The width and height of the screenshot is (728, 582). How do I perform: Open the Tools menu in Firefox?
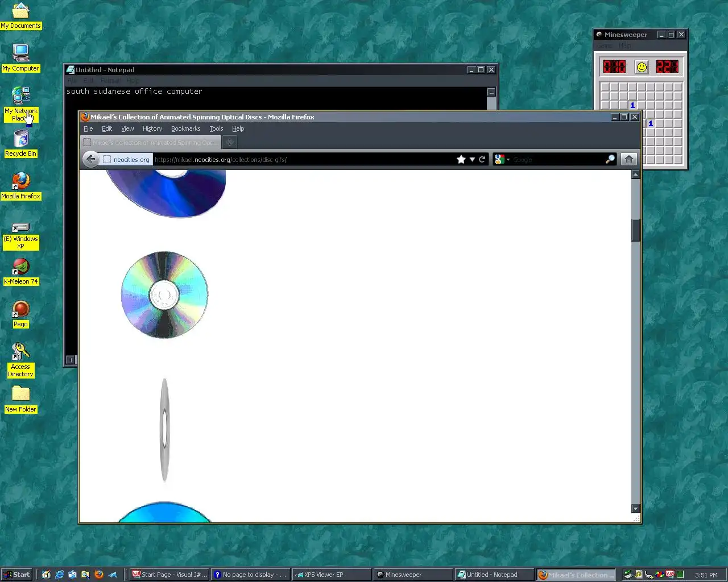coord(216,128)
